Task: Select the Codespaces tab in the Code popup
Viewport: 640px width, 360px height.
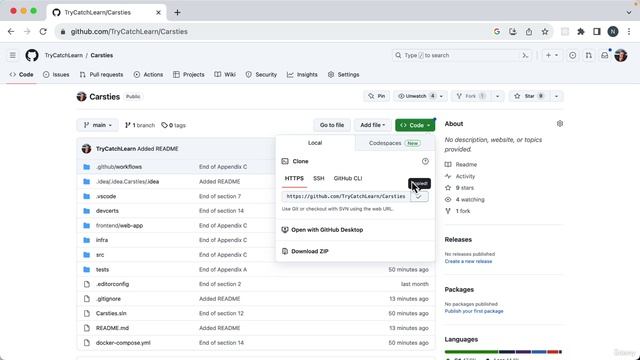Action: tap(395, 143)
